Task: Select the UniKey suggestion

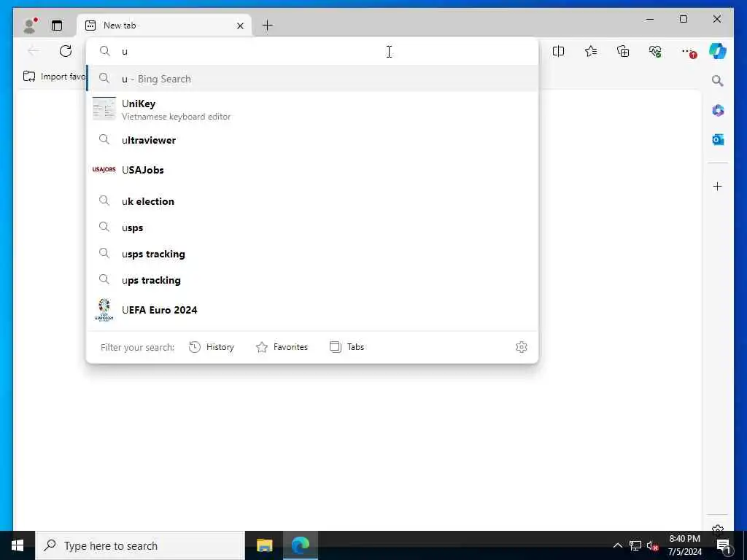Action: tap(312, 109)
